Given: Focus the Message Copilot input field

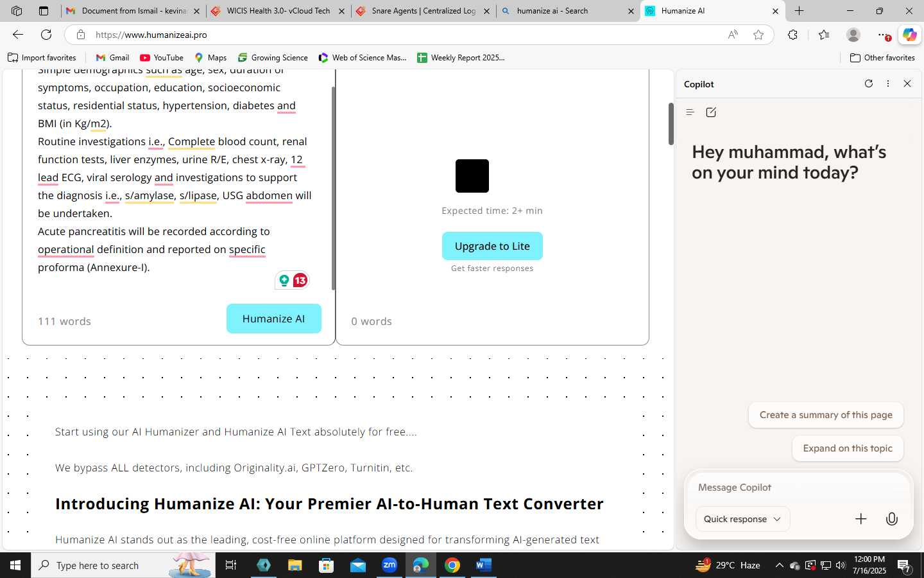Looking at the screenshot, I should (x=798, y=487).
